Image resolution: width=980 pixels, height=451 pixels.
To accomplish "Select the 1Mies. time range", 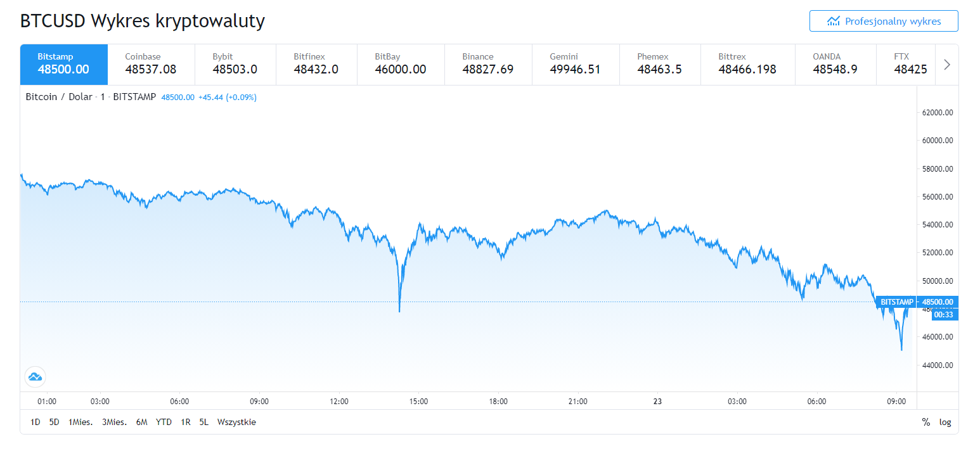I will [x=79, y=422].
